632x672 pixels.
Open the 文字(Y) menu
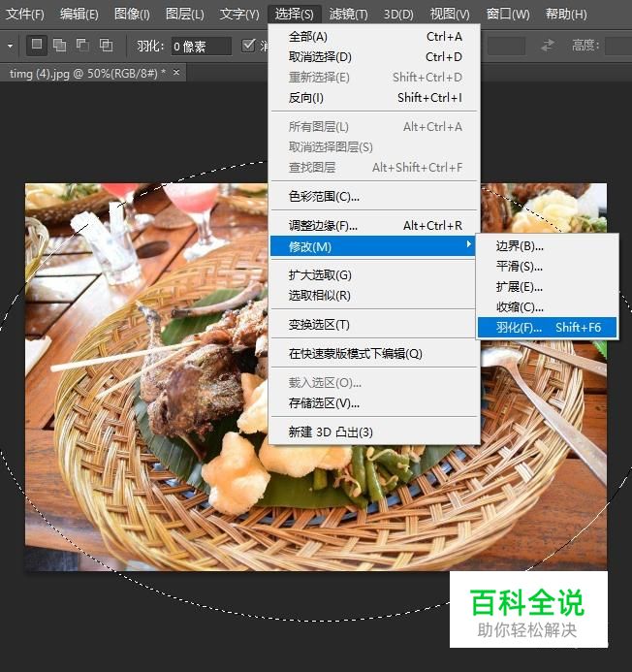pos(239,15)
